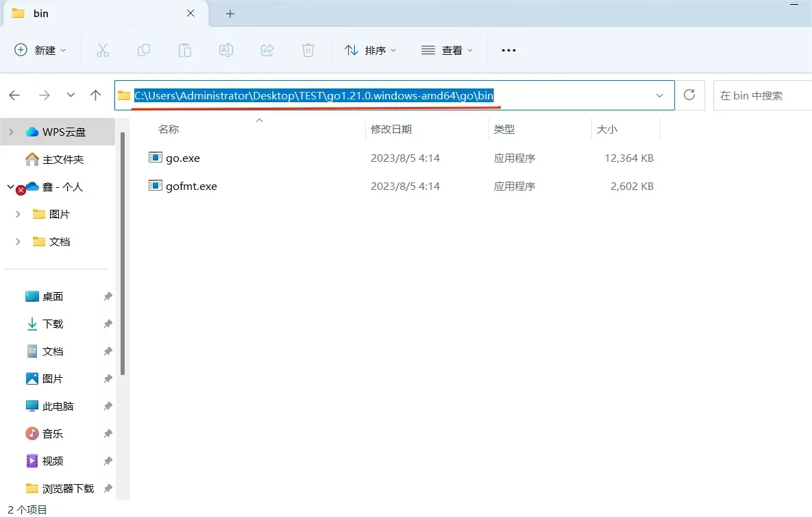The height and width of the screenshot is (517, 812).
Task: Expand the 图片 folder under OneDrive
Action: click(19, 214)
